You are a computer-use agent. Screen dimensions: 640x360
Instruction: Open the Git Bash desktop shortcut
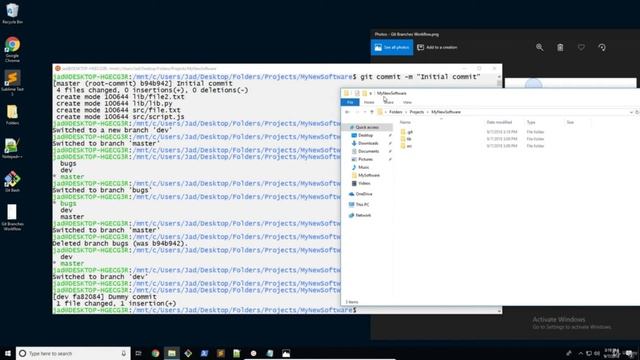pos(12,181)
